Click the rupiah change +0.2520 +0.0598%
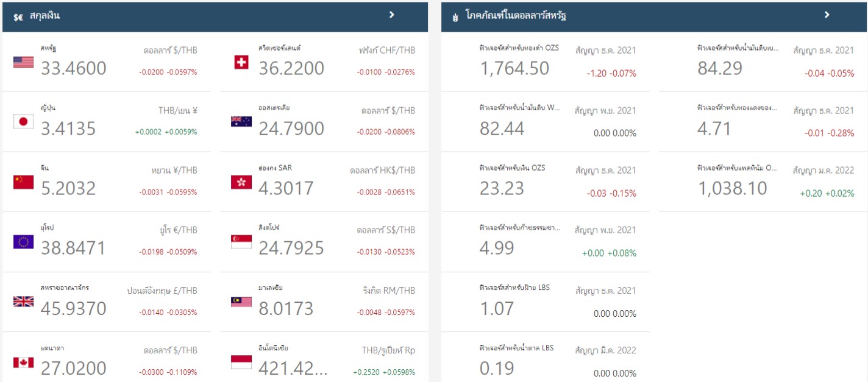Screen dimensions: 868x382 pos(384,372)
